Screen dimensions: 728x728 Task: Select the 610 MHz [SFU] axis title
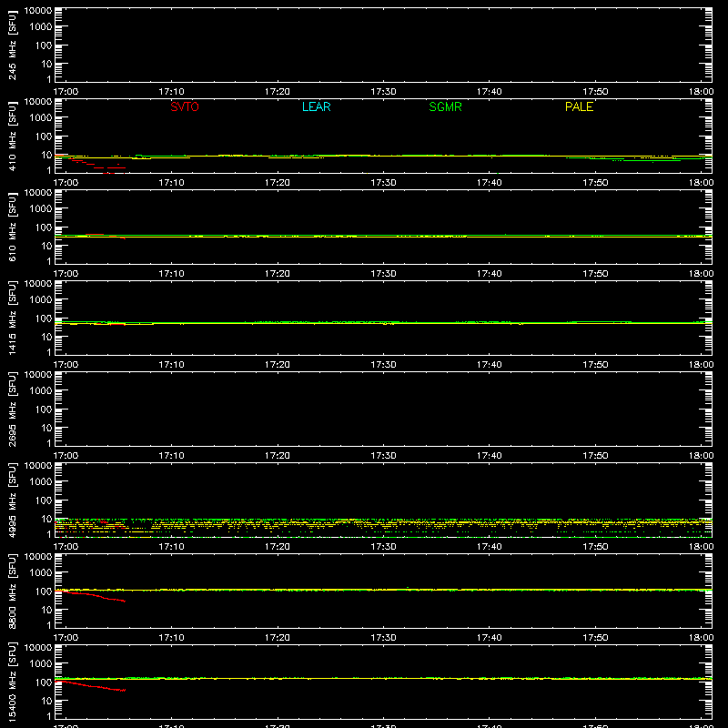[12, 227]
